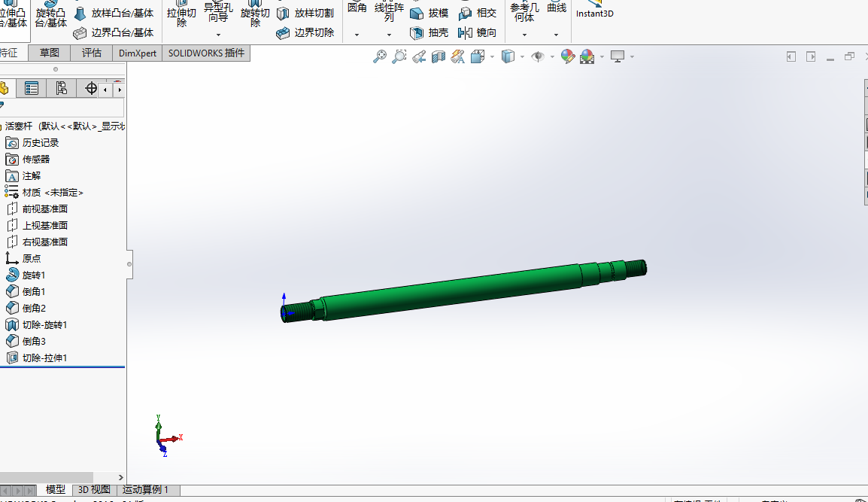The image size is (868, 502).
Task: Click the Boundary Cut (边界切除) icon
Action: (283, 33)
